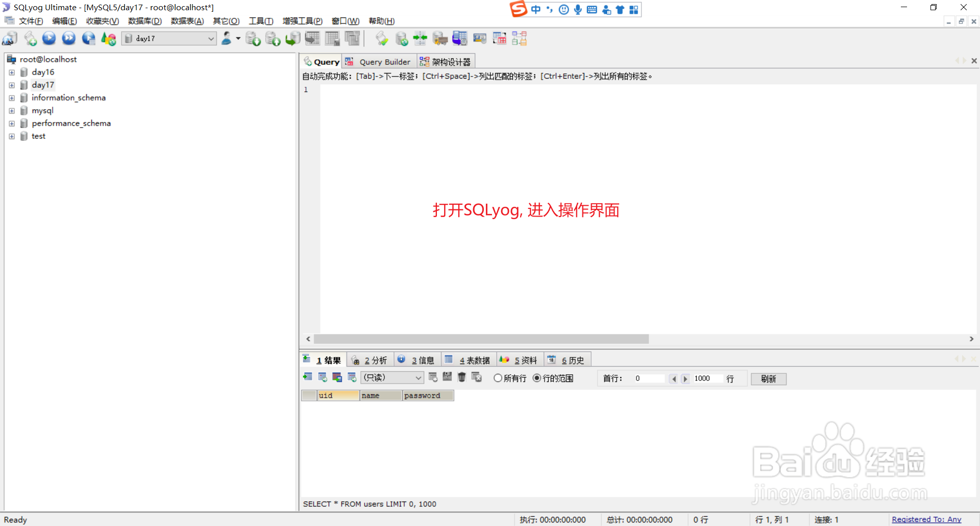
Task: Open the 工具(T) menu
Action: click(261, 21)
